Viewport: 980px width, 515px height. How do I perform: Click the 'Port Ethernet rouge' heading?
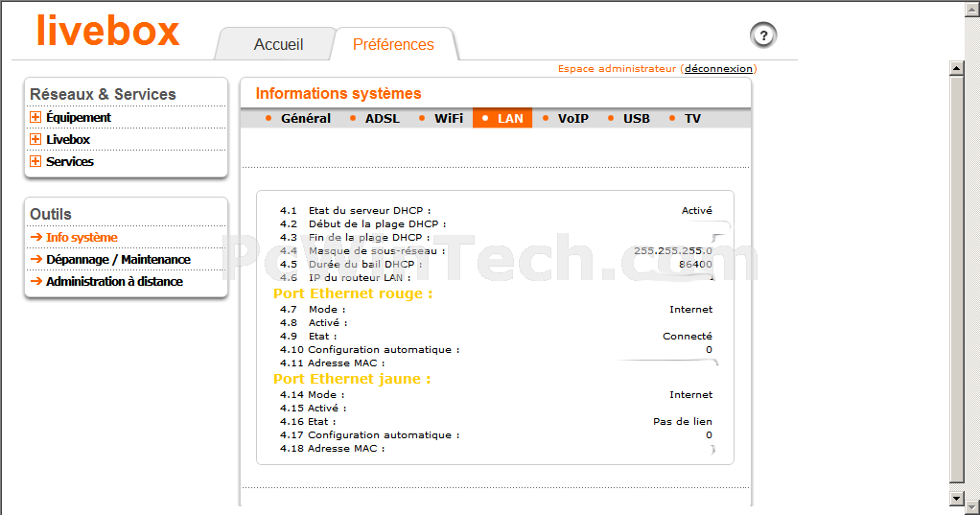353,293
